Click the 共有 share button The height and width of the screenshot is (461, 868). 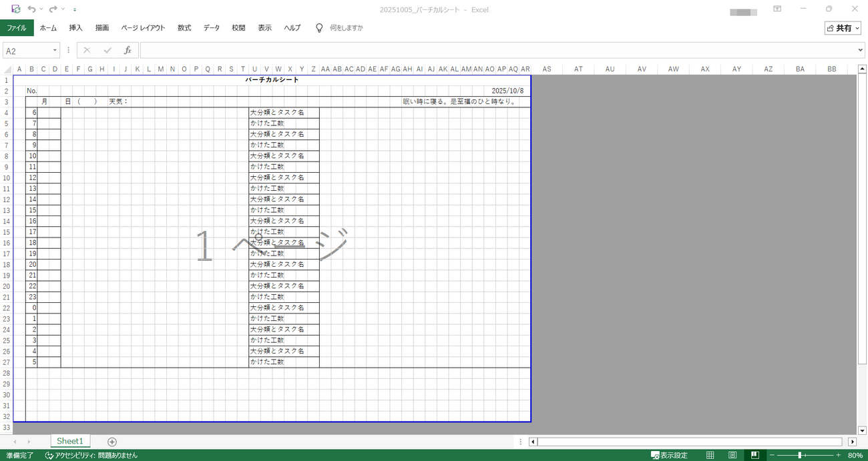[843, 28]
